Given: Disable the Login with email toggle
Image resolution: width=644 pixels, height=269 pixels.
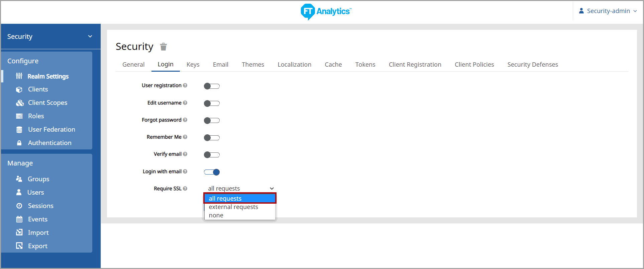Looking at the screenshot, I should (x=212, y=172).
